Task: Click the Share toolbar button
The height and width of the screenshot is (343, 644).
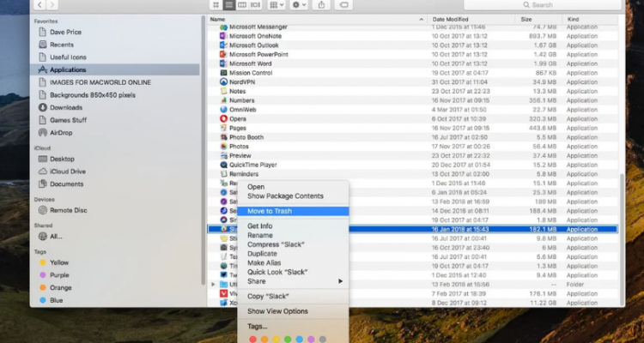Action: click(x=322, y=5)
